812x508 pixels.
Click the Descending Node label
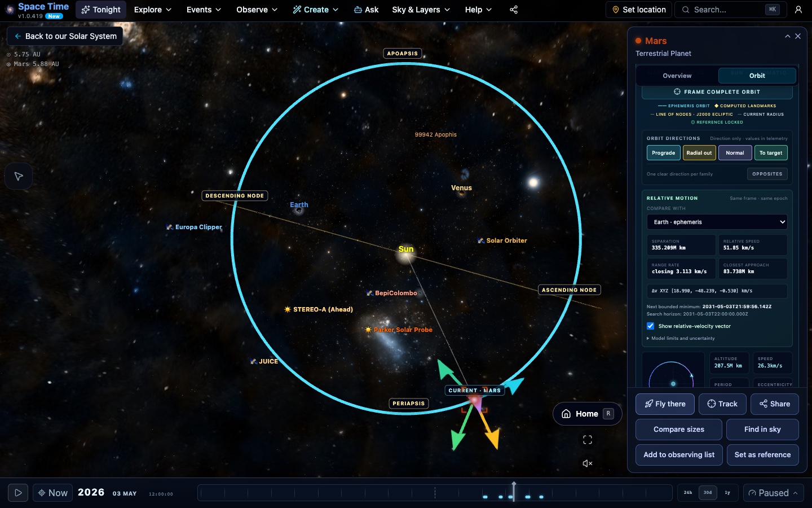tap(235, 196)
